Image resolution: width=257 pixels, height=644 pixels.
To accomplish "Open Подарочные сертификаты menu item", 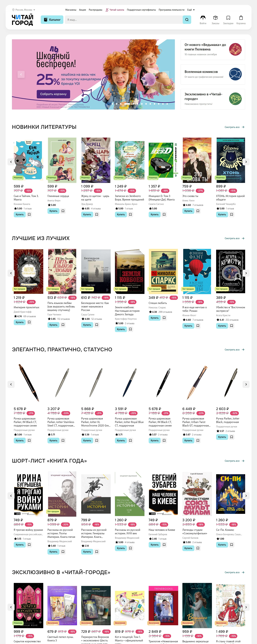I will 141,10.
